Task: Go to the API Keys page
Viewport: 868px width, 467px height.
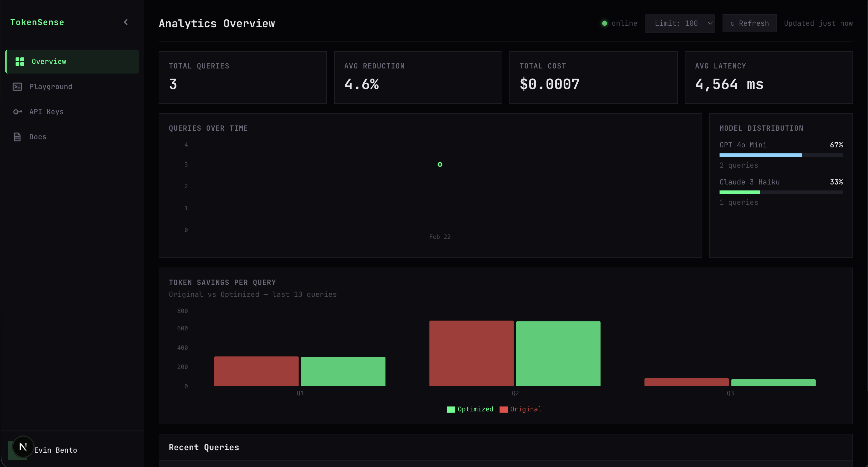Action: [46, 112]
